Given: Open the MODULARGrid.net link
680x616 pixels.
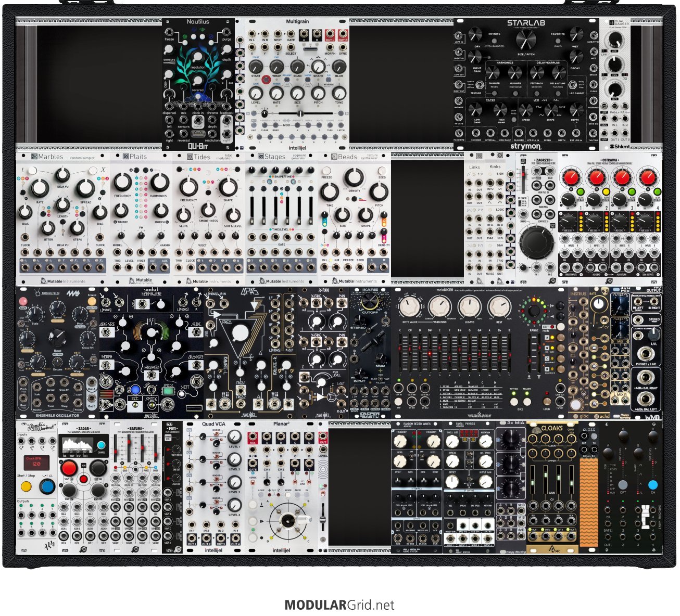Looking at the screenshot, I should coord(339,605).
